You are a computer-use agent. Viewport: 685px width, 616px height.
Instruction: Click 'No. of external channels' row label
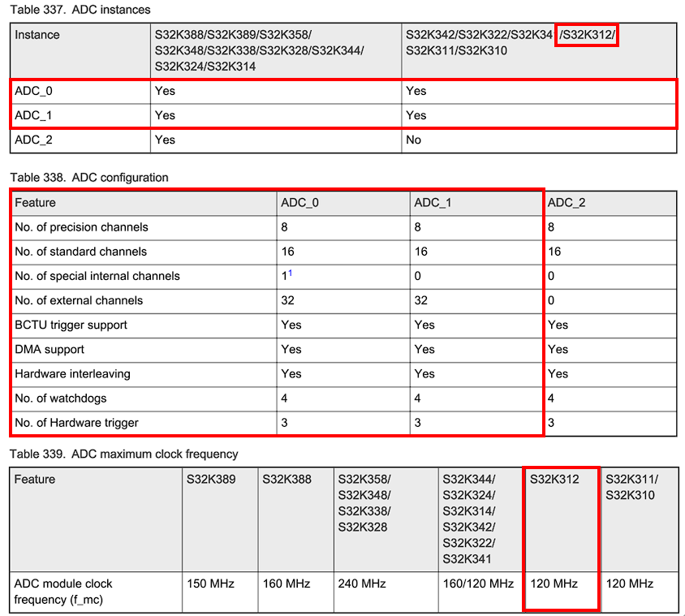tap(79, 300)
